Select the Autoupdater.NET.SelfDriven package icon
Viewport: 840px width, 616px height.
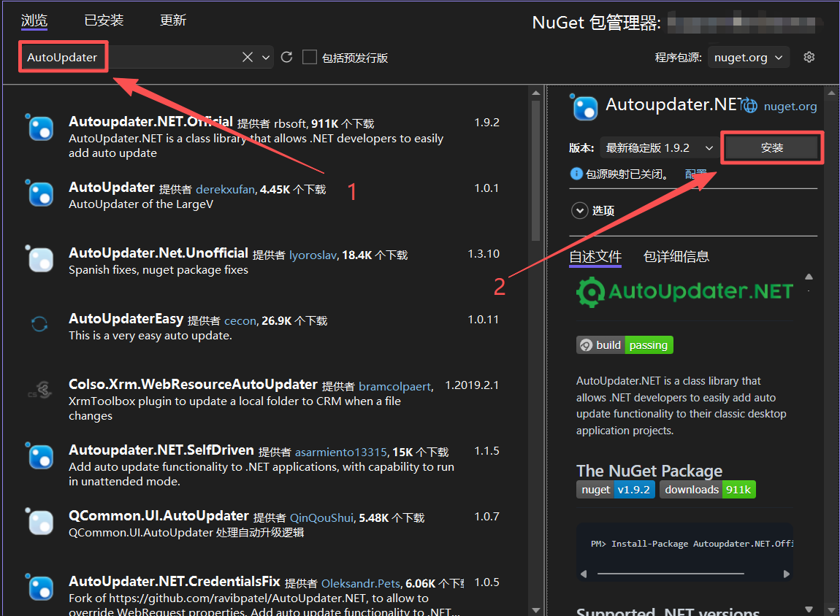pyautogui.click(x=41, y=457)
